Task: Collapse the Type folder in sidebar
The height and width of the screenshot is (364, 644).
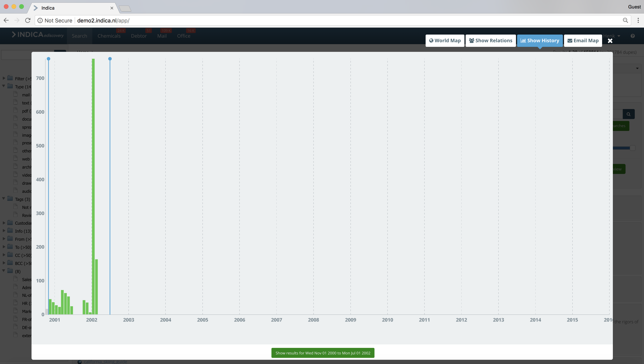Action: click(4, 86)
